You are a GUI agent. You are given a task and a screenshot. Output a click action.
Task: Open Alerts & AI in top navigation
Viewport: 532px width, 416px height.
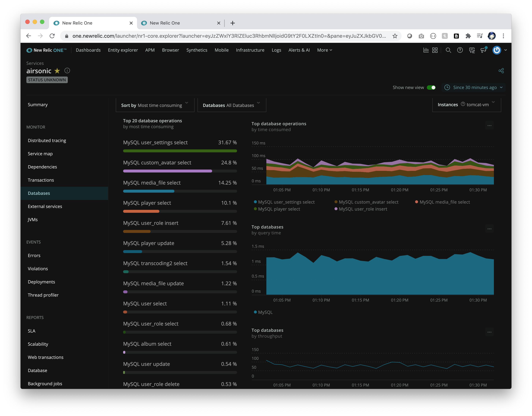tap(299, 50)
